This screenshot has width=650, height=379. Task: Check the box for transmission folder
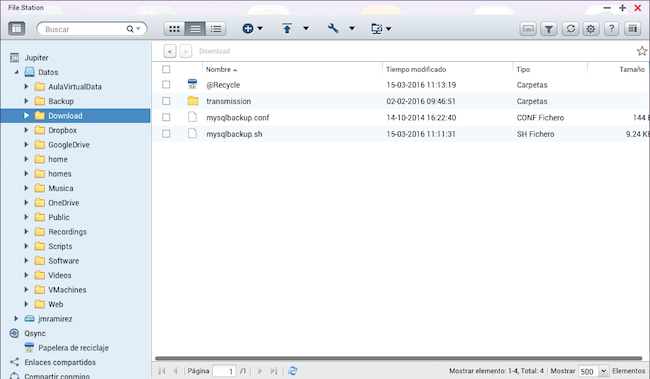(166, 101)
